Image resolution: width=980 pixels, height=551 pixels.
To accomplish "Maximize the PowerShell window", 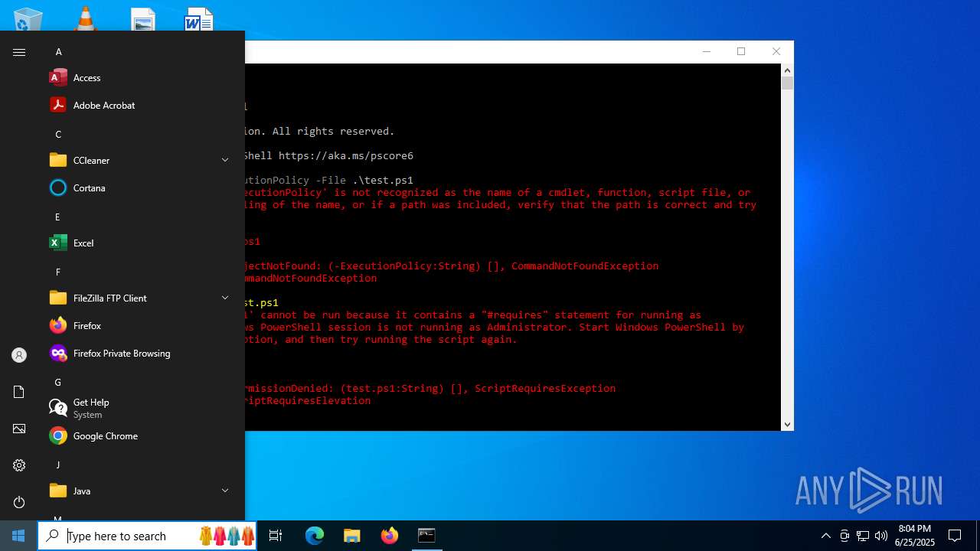I will pos(741,51).
